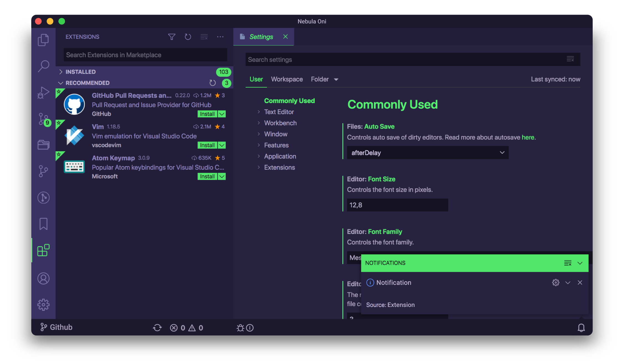Image resolution: width=624 pixels, height=364 pixels.
Task: Refresh the extensions list in header
Action: pos(188,37)
